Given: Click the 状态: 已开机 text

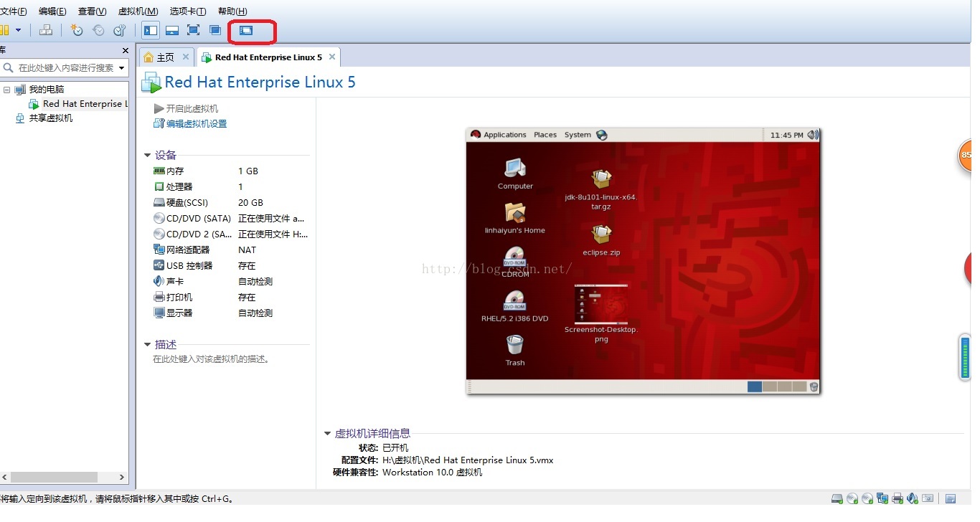Looking at the screenshot, I should tap(384, 448).
